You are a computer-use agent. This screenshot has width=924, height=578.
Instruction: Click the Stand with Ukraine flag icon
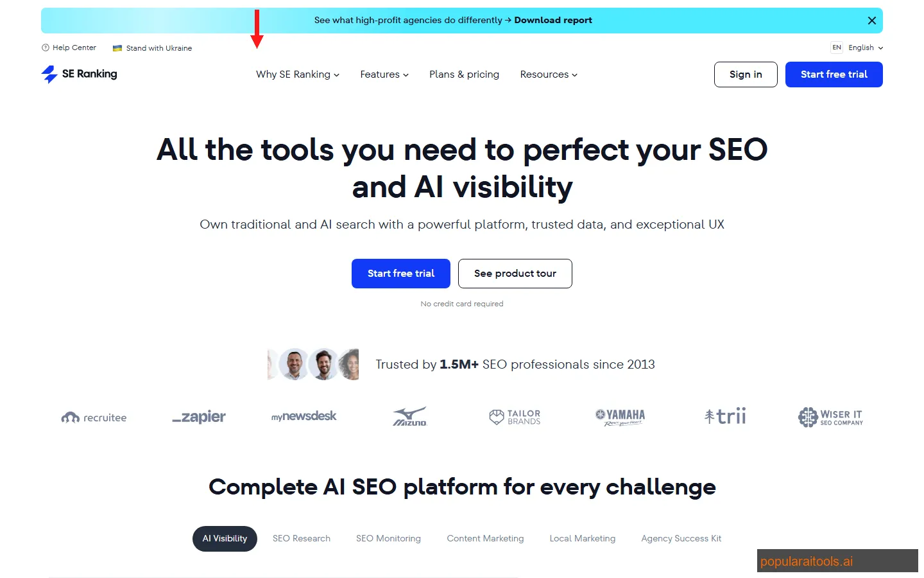(x=117, y=48)
